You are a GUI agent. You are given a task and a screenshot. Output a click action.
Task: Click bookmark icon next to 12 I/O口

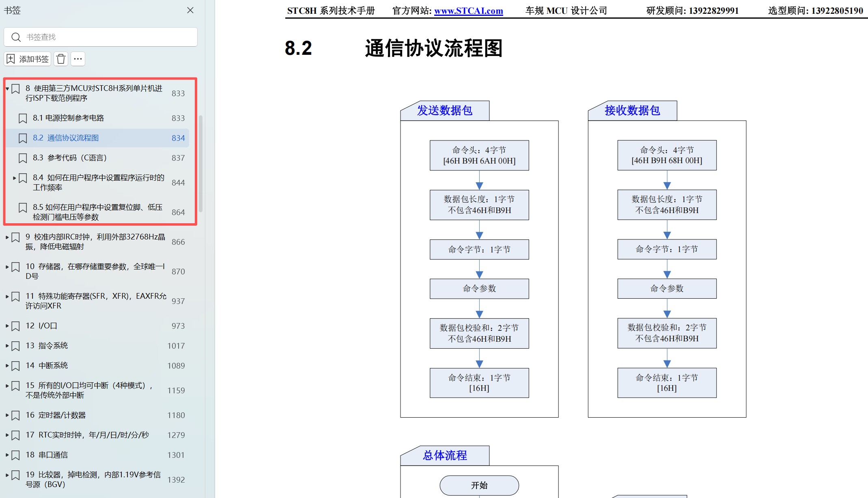tap(15, 326)
